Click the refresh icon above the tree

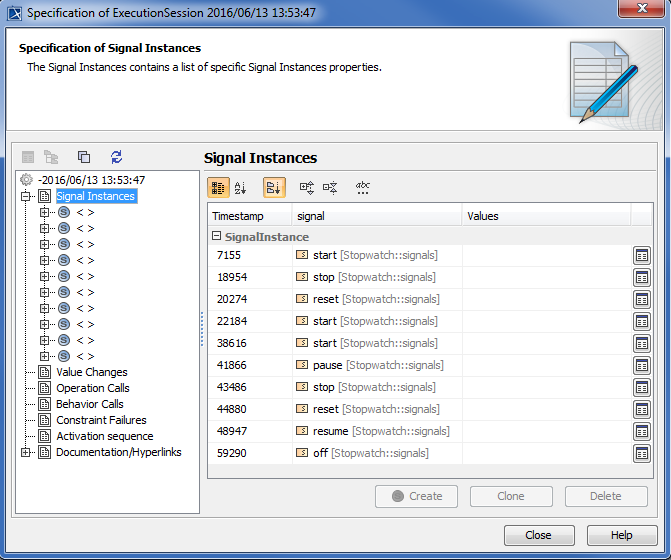pos(117,157)
